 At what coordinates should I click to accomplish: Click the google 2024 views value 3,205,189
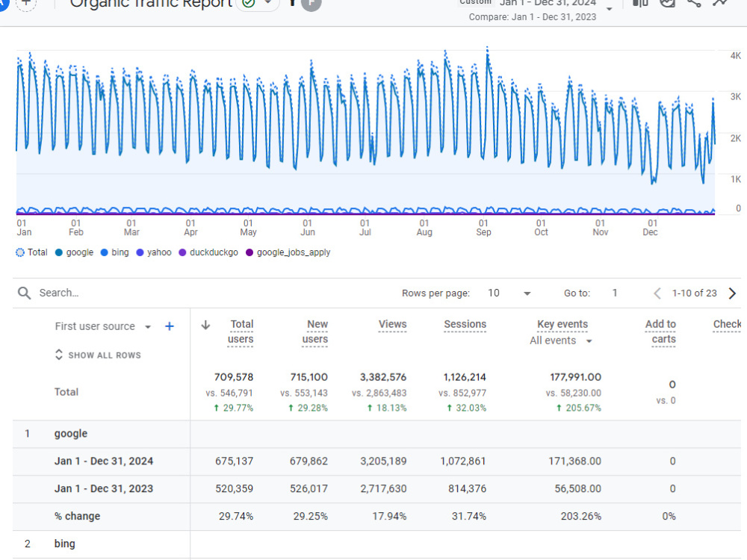383,461
